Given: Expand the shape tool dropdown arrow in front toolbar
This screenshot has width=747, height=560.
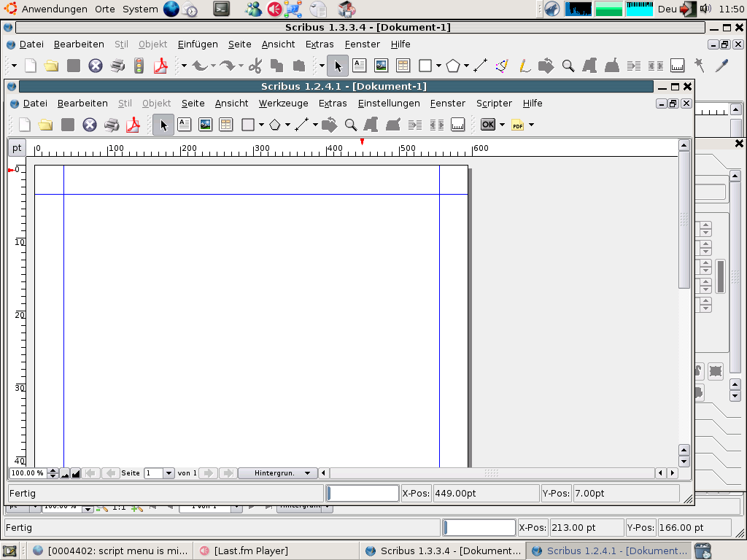Looking at the screenshot, I should click(x=288, y=125).
